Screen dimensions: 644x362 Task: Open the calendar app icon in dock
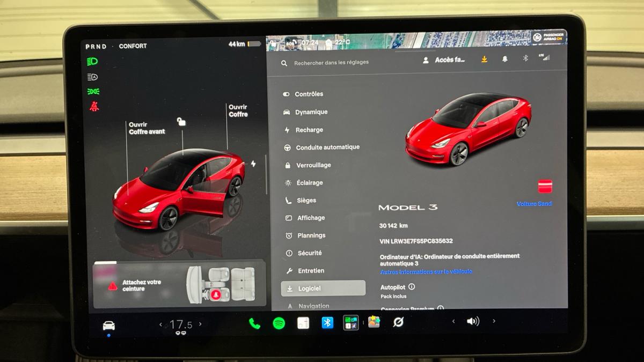[303, 323]
